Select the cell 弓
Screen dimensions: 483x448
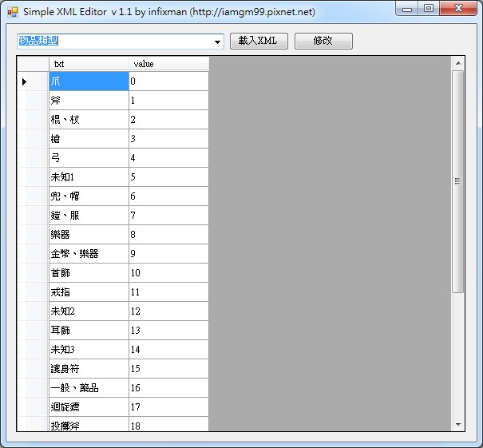coord(89,158)
